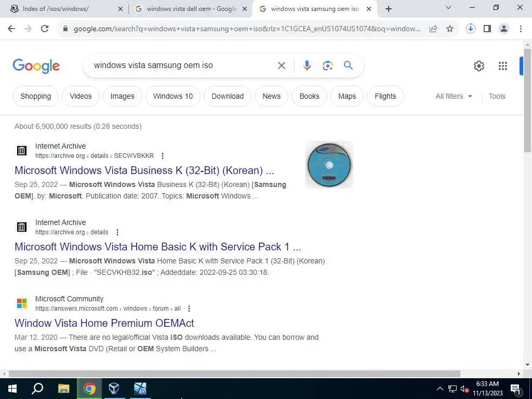532x399 pixels.
Task: Filter results by News
Action: pos(272,96)
